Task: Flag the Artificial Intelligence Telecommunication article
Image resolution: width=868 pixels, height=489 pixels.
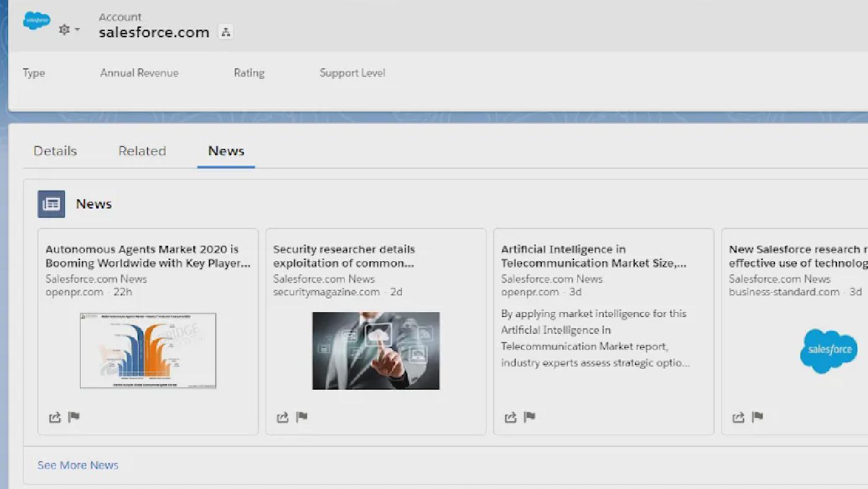Action: click(529, 417)
